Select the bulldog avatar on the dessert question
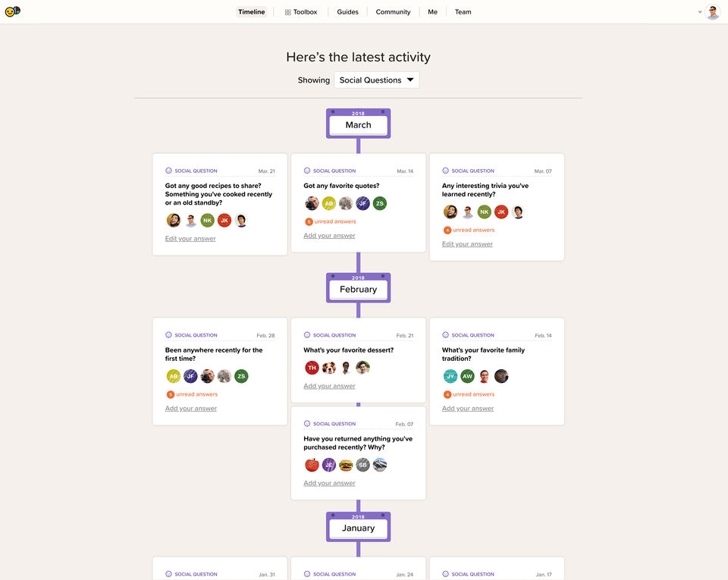This screenshot has height=580, width=728. [x=329, y=368]
